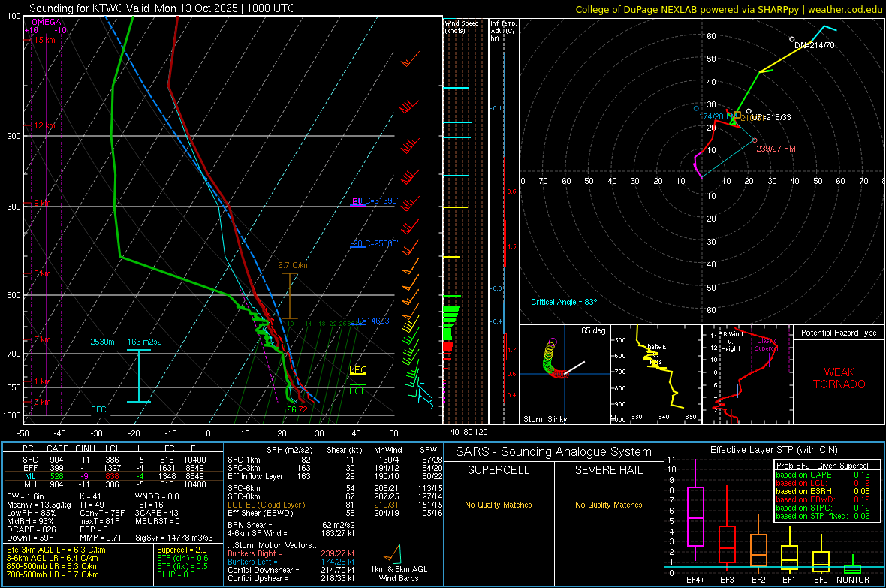Screen dimensions: 886x588
Task: Click the 'SEVERE HAIL' column header
Action: [608, 470]
